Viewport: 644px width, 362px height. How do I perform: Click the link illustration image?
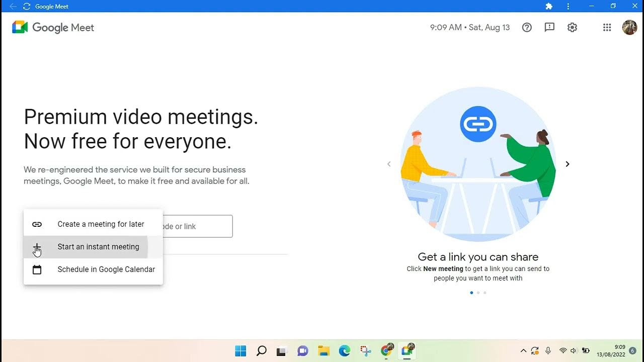coord(478,164)
